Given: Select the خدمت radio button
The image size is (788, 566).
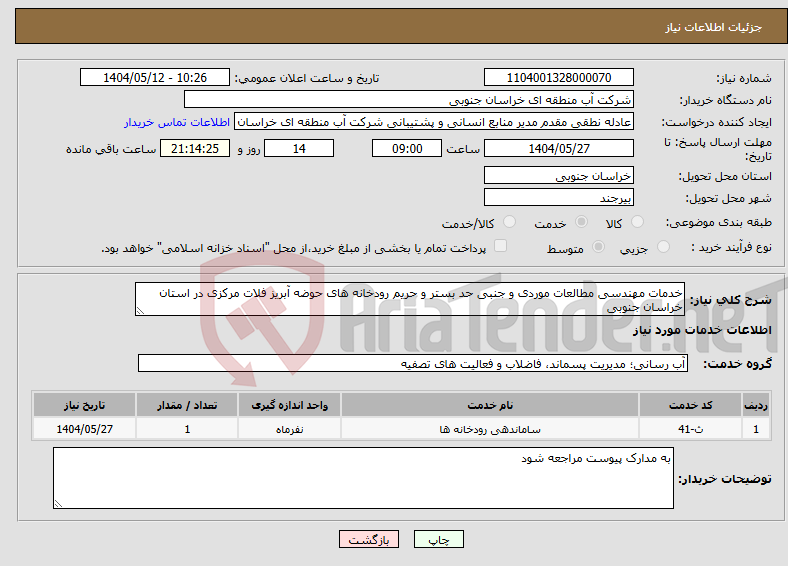Looking at the screenshot, I should point(581,222).
